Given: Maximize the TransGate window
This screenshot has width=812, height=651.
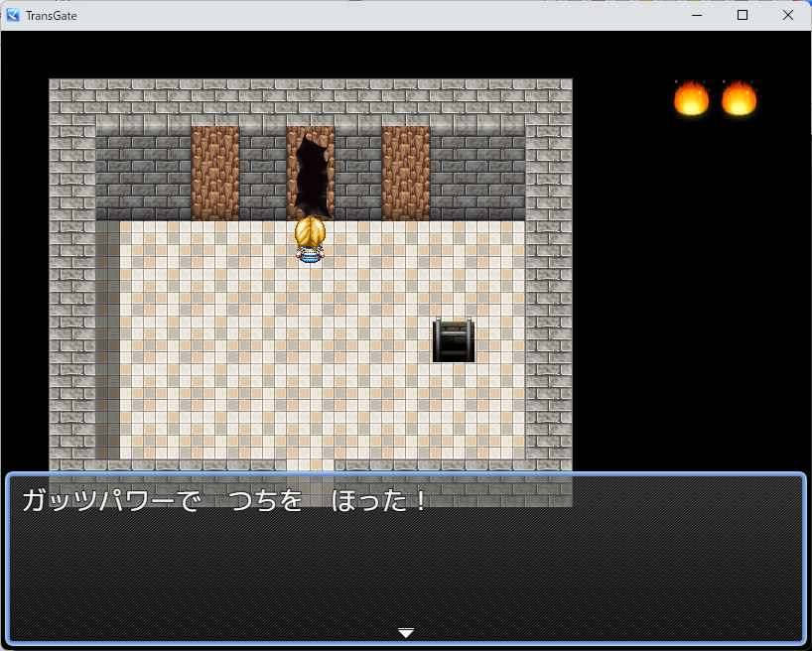Looking at the screenshot, I should 743,15.
